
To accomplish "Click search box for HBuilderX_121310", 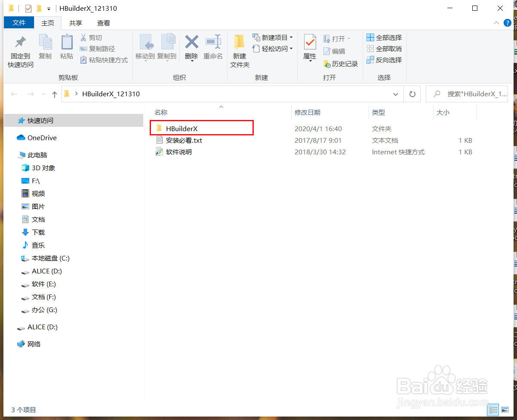I will coord(467,94).
